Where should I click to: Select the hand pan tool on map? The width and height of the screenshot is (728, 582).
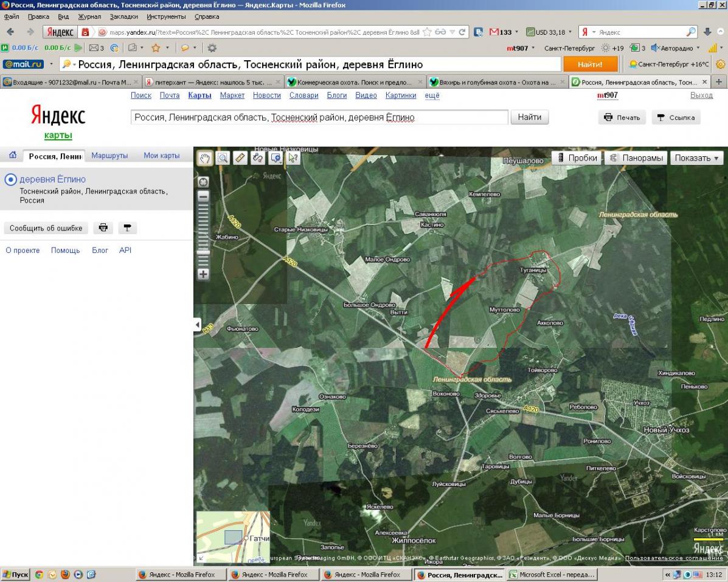[206, 158]
